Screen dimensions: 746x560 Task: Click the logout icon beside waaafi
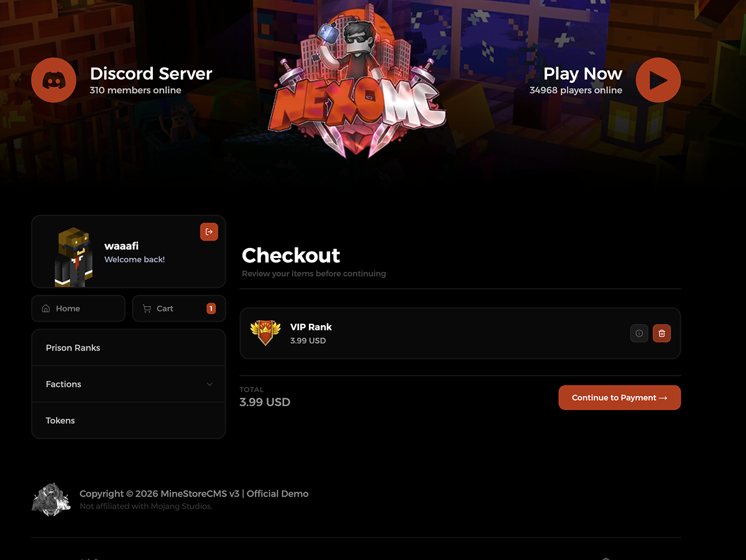[209, 232]
